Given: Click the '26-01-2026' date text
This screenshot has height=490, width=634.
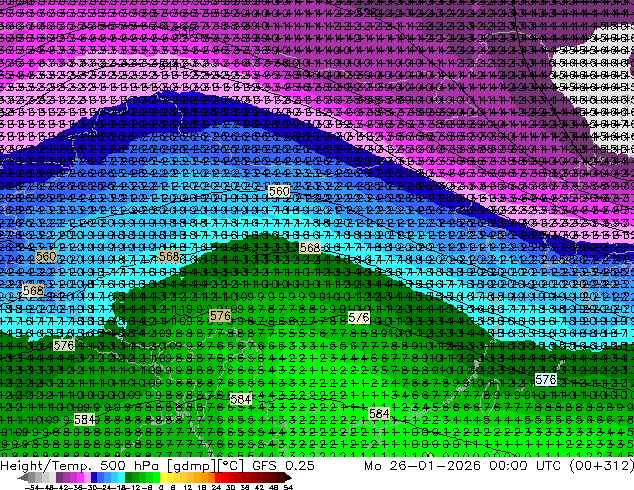Looking at the screenshot, I should [435, 465].
